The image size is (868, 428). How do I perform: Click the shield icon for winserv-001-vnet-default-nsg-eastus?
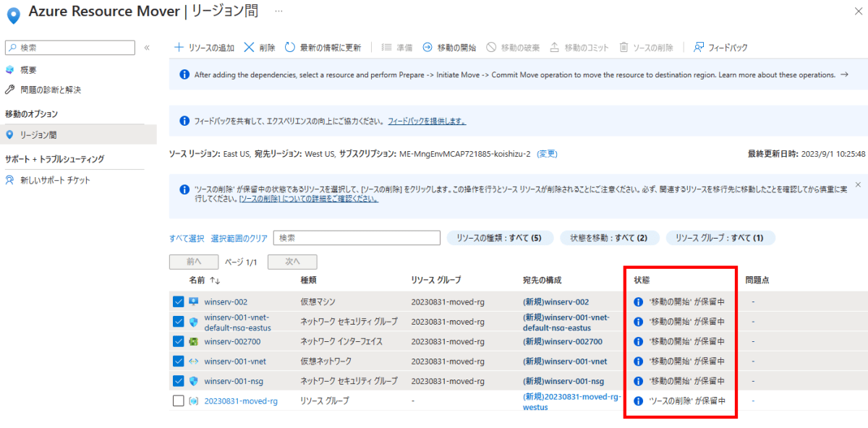(x=194, y=322)
